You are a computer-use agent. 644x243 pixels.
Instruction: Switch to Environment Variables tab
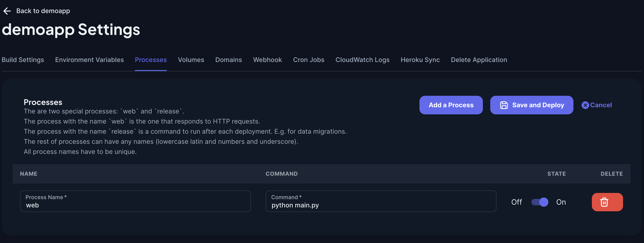click(89, 60)
